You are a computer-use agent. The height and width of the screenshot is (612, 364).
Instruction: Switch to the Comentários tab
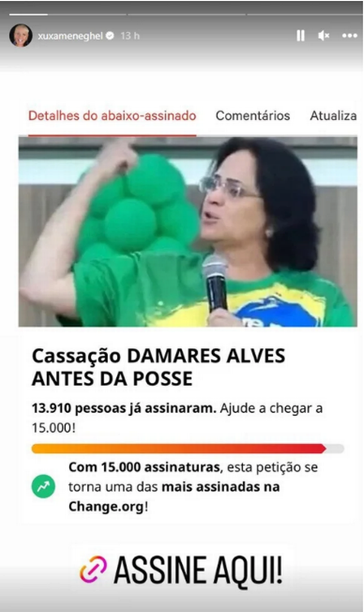point(253,116)
